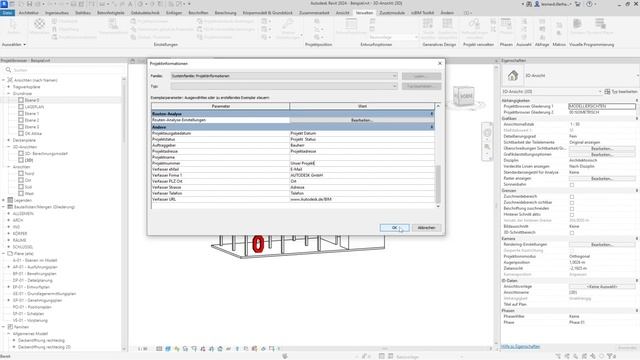The width and height of the screenshot is (640, 360).
Task: Collapse the Routen-Analyse parameter group
Action: coord(432,114)
